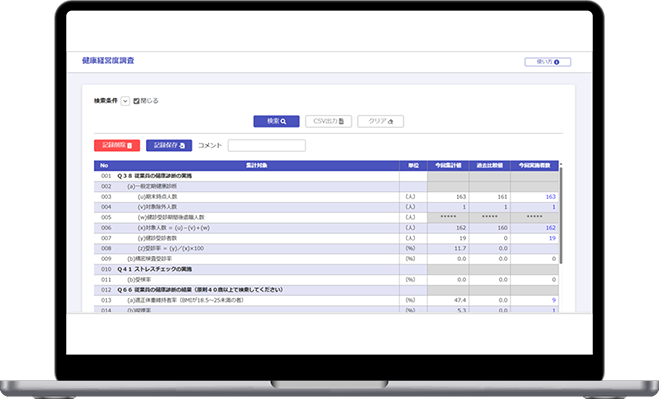
Task: Focus the コメント input field
Action: pyautogui.click(x=266, y=145)
